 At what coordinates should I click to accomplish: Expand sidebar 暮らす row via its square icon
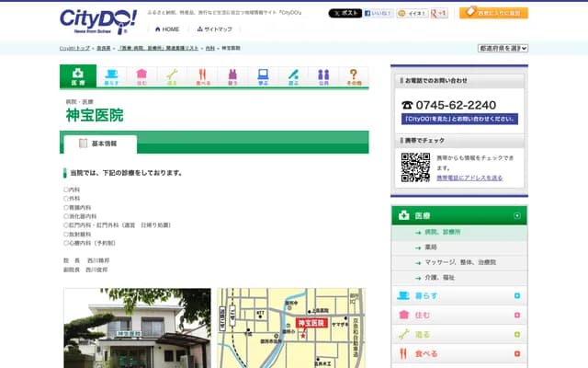click(517, 296)
